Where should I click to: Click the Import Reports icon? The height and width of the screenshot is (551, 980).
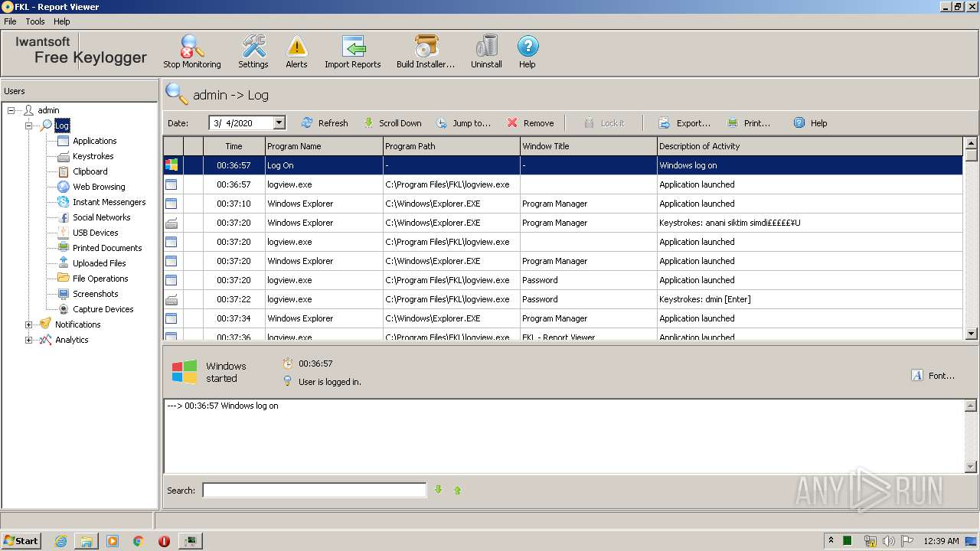pyautogui.click(x=352, y=51)
